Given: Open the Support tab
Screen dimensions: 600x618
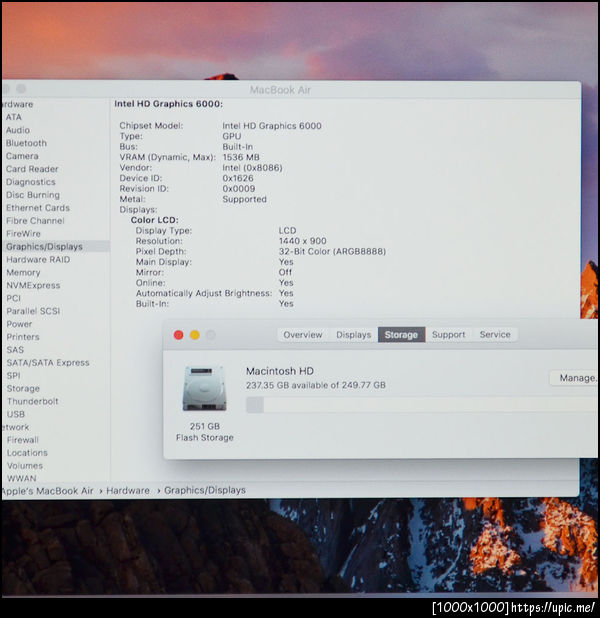Looking at the screenshot, I should click(x=449, y=335).
